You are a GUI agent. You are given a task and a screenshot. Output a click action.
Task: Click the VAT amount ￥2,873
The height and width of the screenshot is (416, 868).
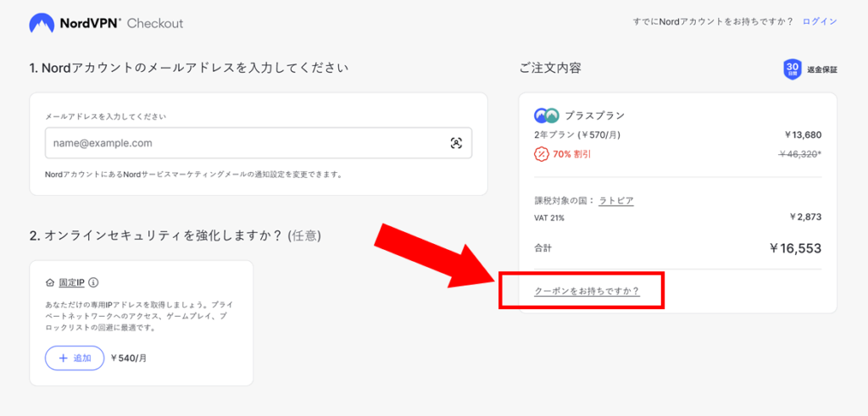tap(805, 217)
